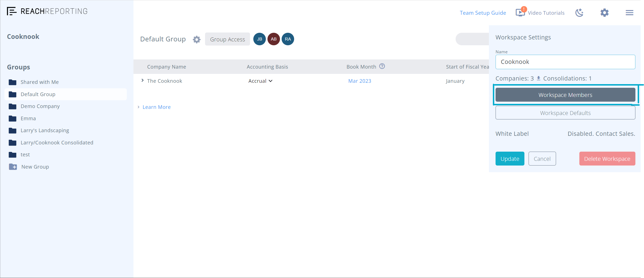The image size is (644, 278).
Task: Click Learn More link
Action: pyautogui.click(x=156, y=107)
